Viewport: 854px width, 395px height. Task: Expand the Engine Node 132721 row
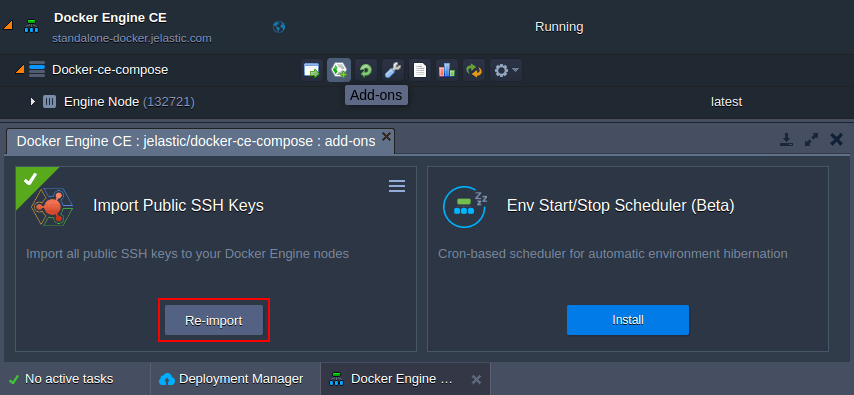point(33,101)
